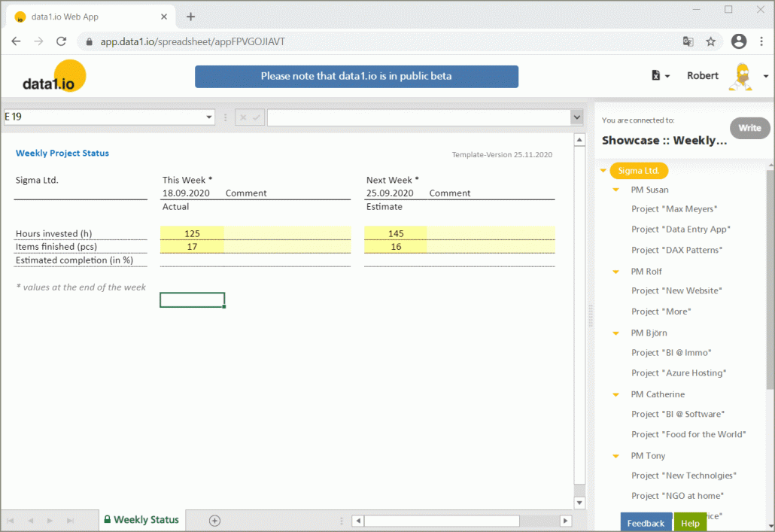
Task: Collapse the PM Catherine node arrow
Action: 615,394
